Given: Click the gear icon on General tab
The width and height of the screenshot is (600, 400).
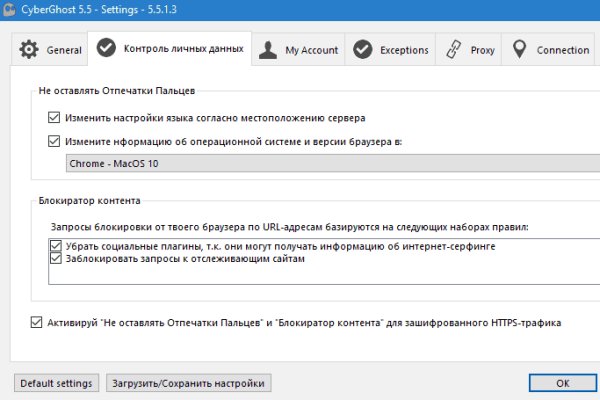Looking at the screenshot, I should (30, 49).
